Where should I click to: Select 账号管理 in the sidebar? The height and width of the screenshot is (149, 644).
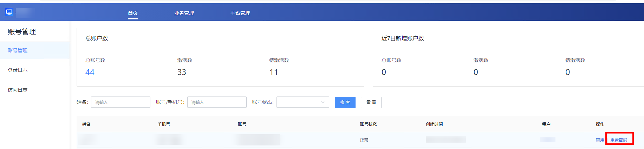click(18, 50)
